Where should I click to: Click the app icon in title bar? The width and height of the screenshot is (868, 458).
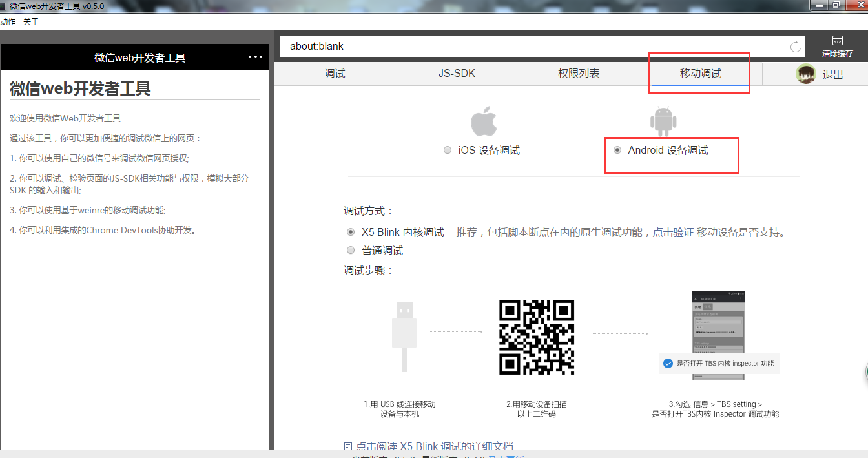[3, 6]
